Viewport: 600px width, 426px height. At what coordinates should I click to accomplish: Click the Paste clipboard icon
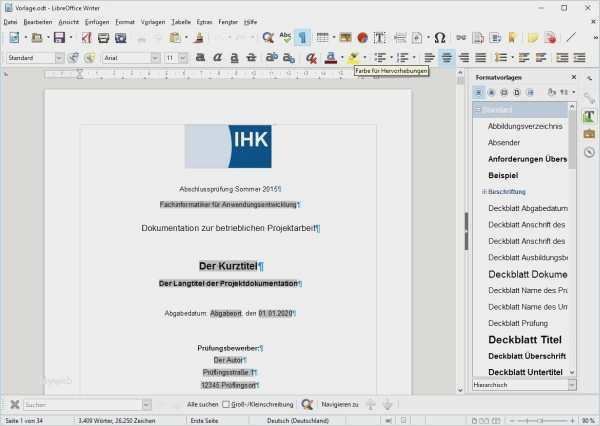pyautogui.click(x=175, y=38)
